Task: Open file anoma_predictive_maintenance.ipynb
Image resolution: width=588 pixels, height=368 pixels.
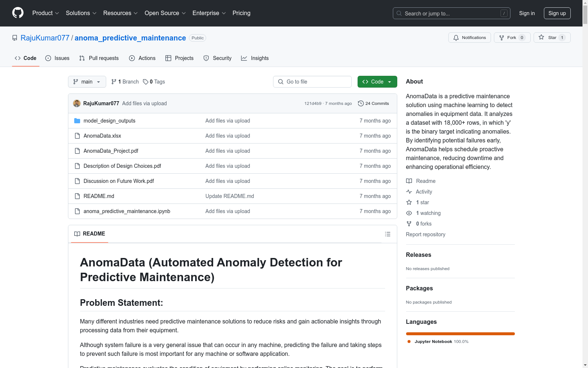Action: click(127, 211)
